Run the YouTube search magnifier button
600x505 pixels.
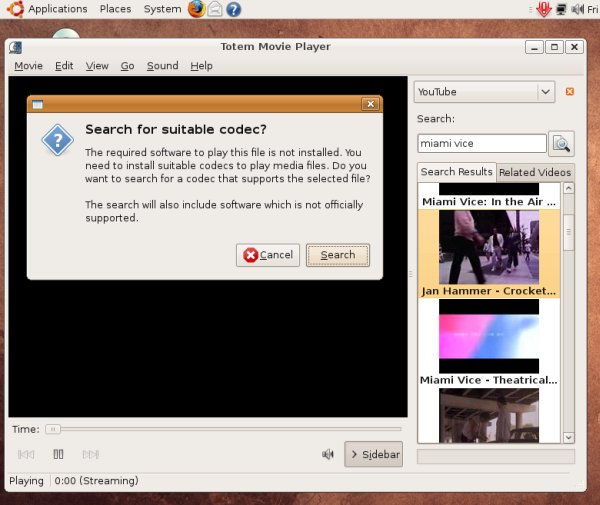point(561,144)
